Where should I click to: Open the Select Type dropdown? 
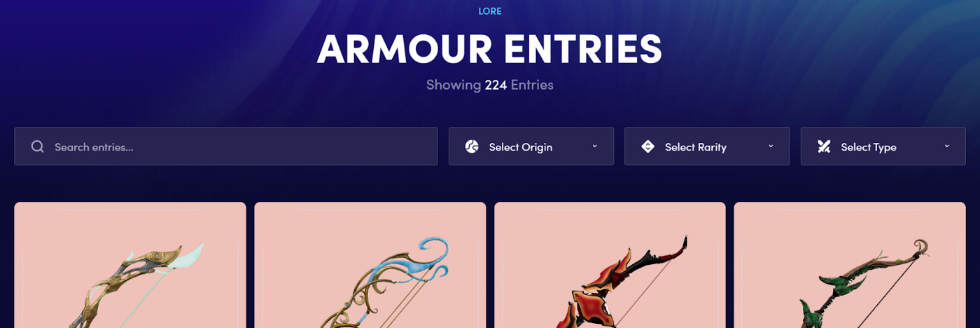click(883, 146)
